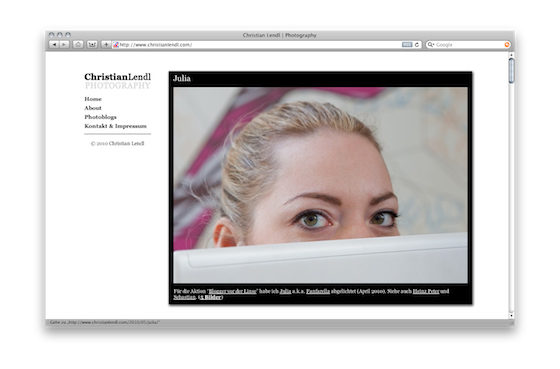Viewport: 560px width, 369px height.
Task: Open Kontakt & Impressum link
Action: coord(115,126)
